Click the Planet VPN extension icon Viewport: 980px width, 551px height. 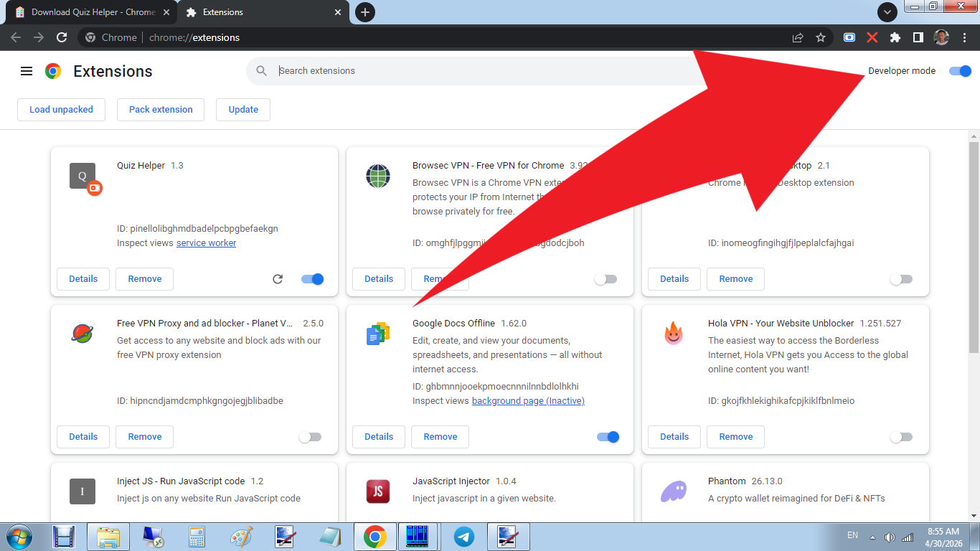(83, 334)
